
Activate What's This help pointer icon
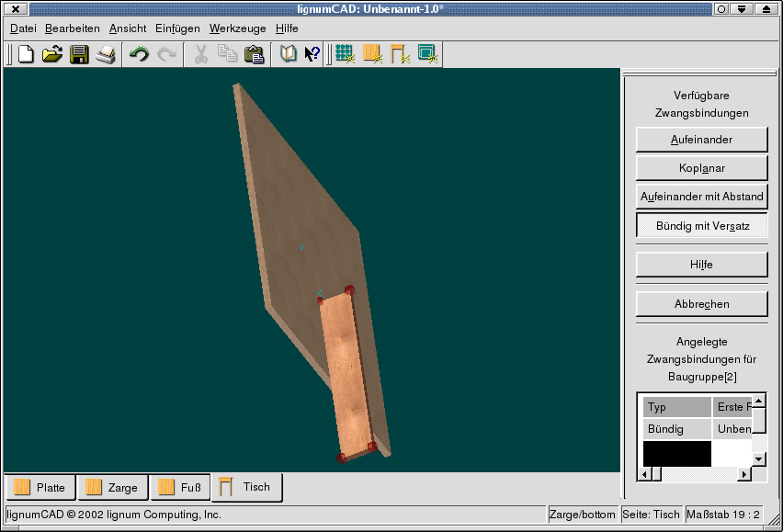point(312,54)
